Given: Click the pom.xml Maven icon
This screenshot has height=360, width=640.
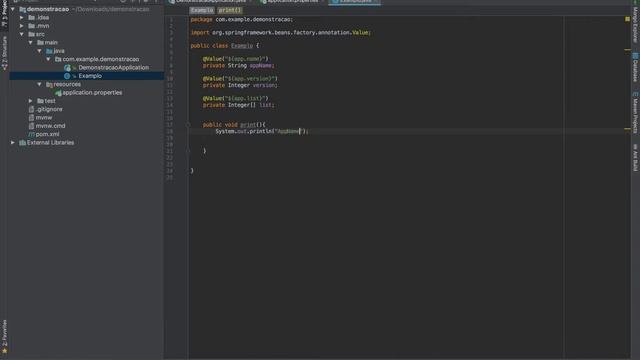Looking at the screenshot, I should pyautogui.click(x=31, y=134).
